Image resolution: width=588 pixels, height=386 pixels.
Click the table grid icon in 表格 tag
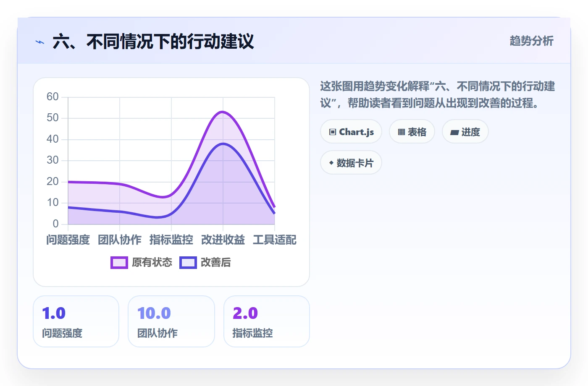tap(402, 132)
